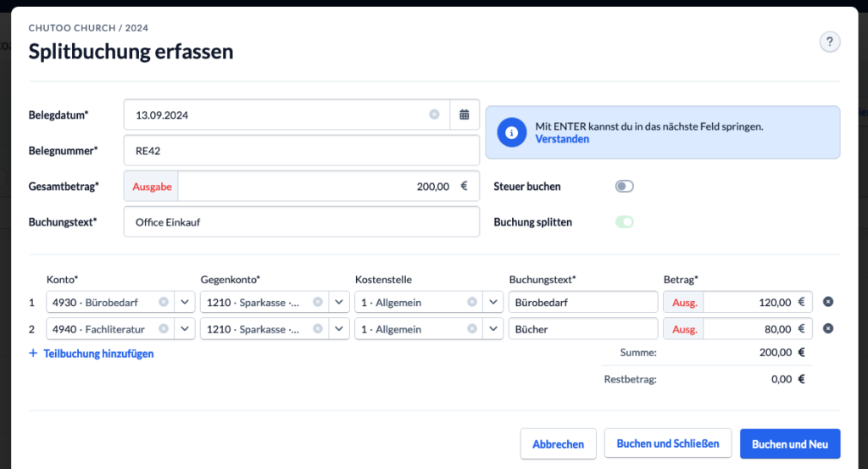Toggle Ausgabe type on Gesamtbetrag
868x469 pixels.
tap(152, 187)
